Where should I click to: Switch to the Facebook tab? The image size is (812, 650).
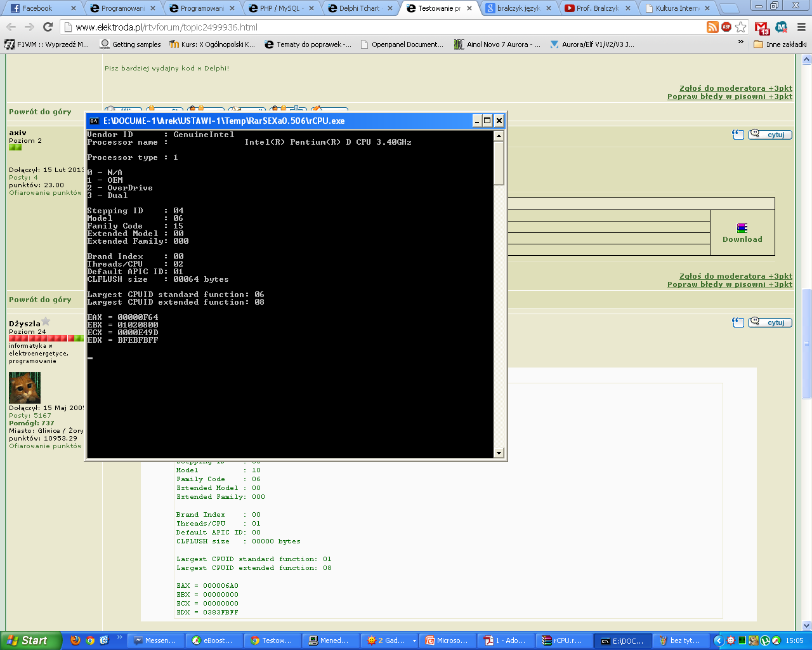pyautogui.click(x=43, y=8)
